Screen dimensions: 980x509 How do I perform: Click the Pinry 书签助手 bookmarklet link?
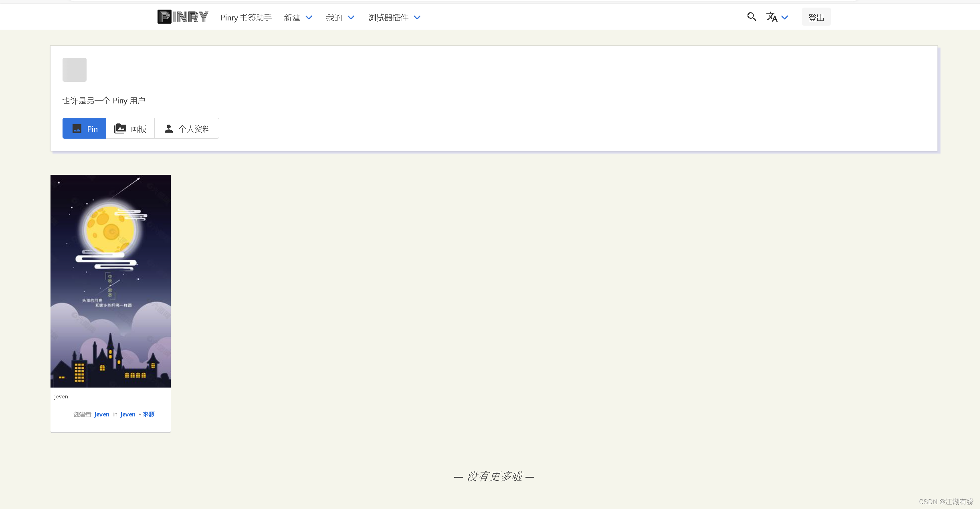pyautogui.click(x=246, y=17)
